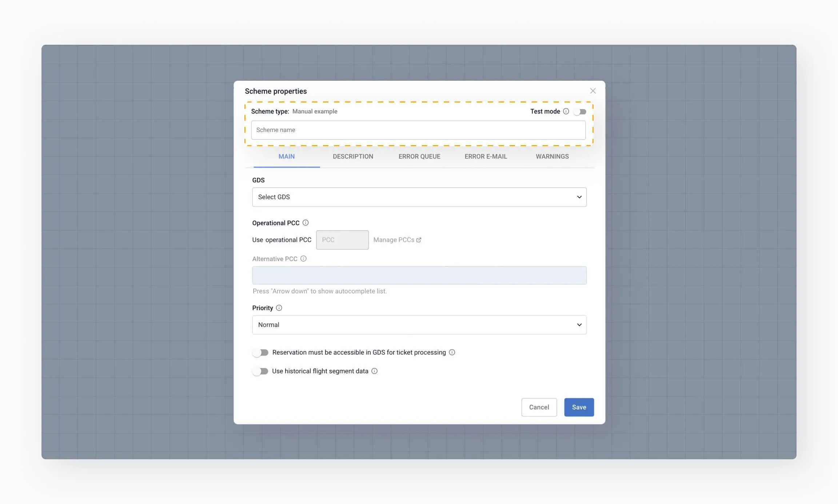Open the ERROR QUEUE tab
Screen dimensions: 838x504
coord(419,156)
